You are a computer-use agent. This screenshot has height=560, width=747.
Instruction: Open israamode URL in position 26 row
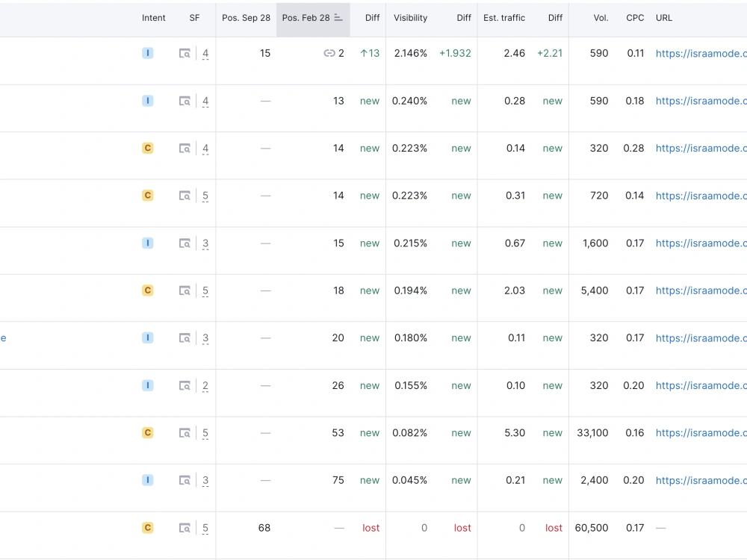click(701, 386)
